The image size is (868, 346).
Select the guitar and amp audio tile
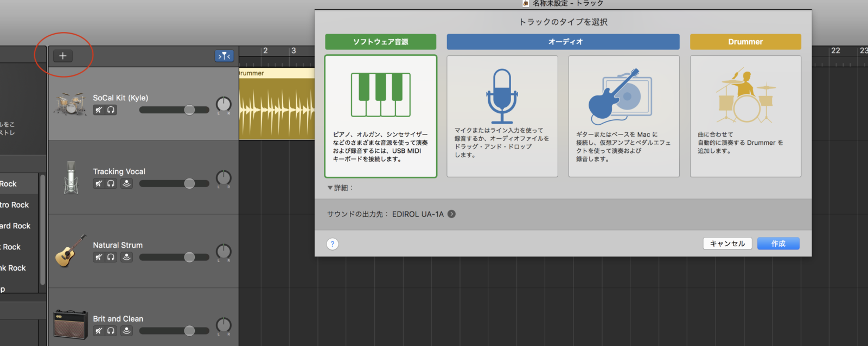[623, 116]
